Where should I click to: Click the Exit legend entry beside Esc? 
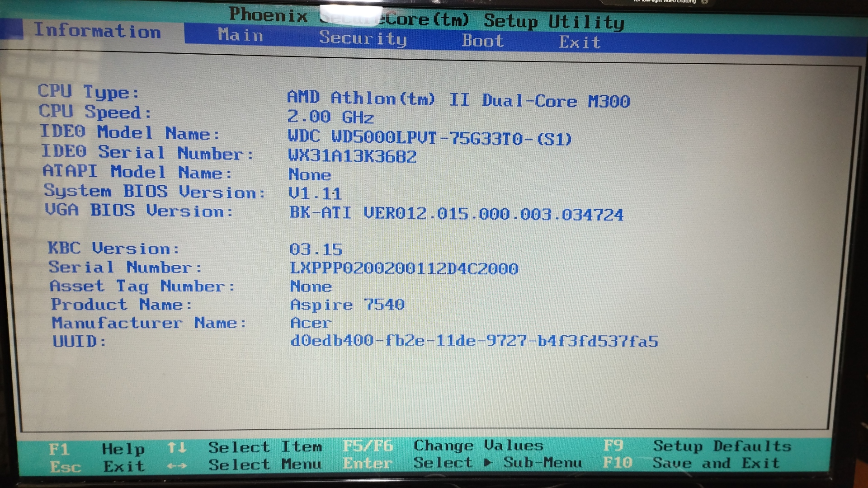(x=124, y=466)
